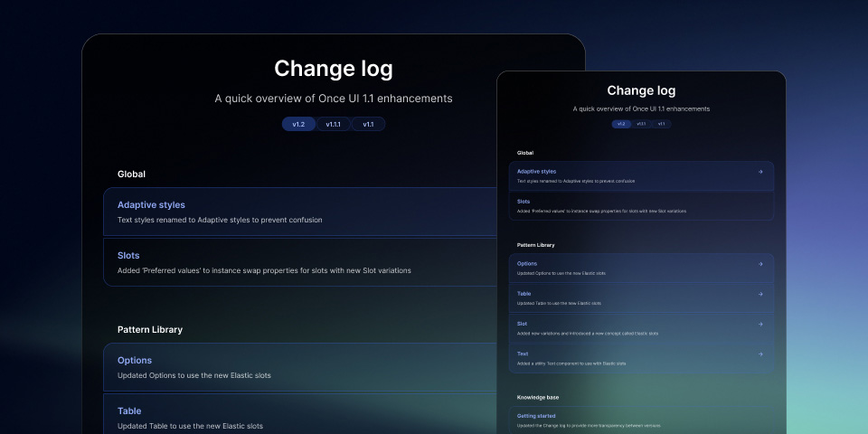Click the arrow icon on the Text row in the small panel
Screen dimensions: 868x434
click(x=760, y=354)
